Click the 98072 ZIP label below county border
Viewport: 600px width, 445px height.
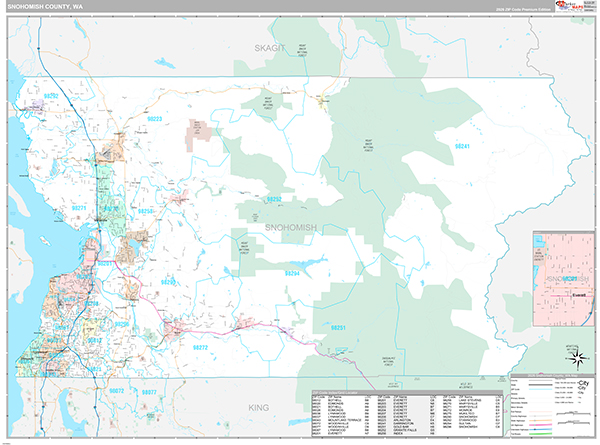pyautogui.click(x=117, y=391)
